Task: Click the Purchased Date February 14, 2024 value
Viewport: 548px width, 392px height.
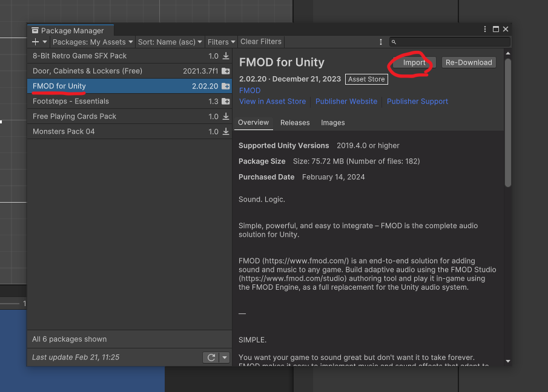Action: tap(334, 177)
